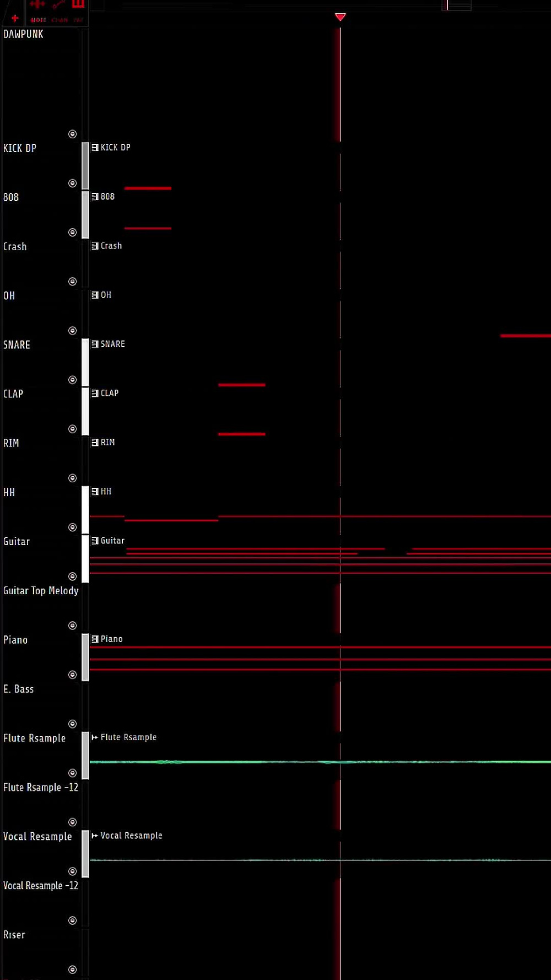Select the E. Bass track name

click(x=19, y=689)
